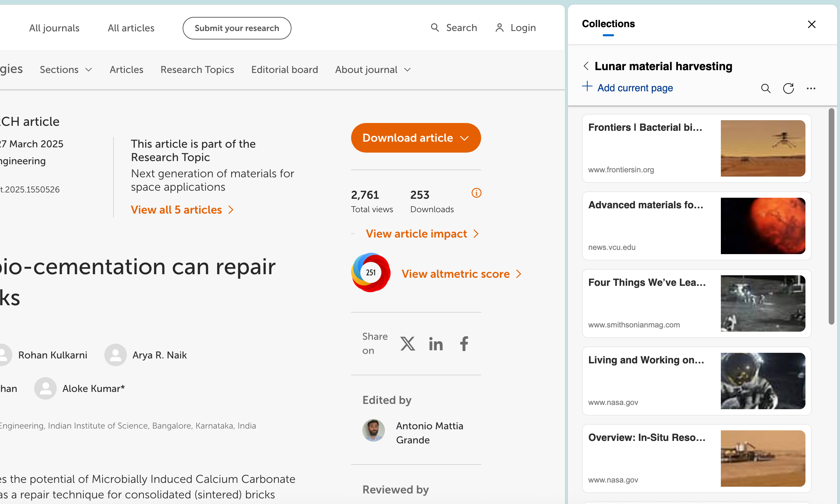Open Download article format options
This screenshot has width=840, height=504.
(465, 138)
